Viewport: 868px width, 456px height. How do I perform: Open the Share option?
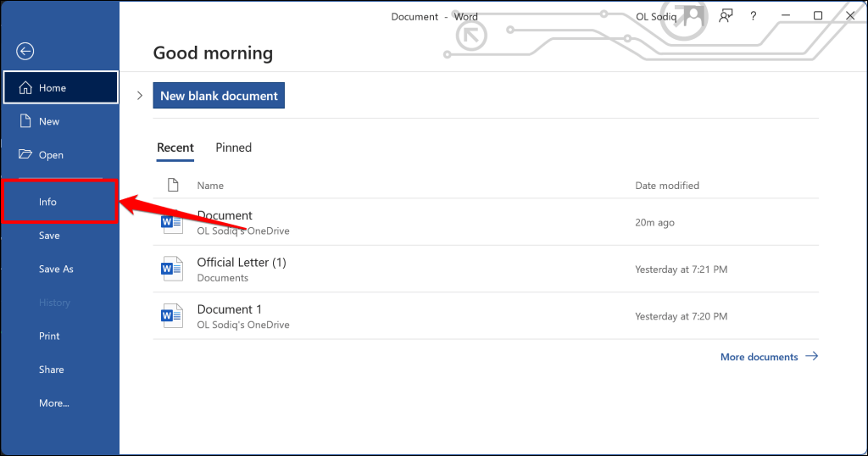click(60, 370)
